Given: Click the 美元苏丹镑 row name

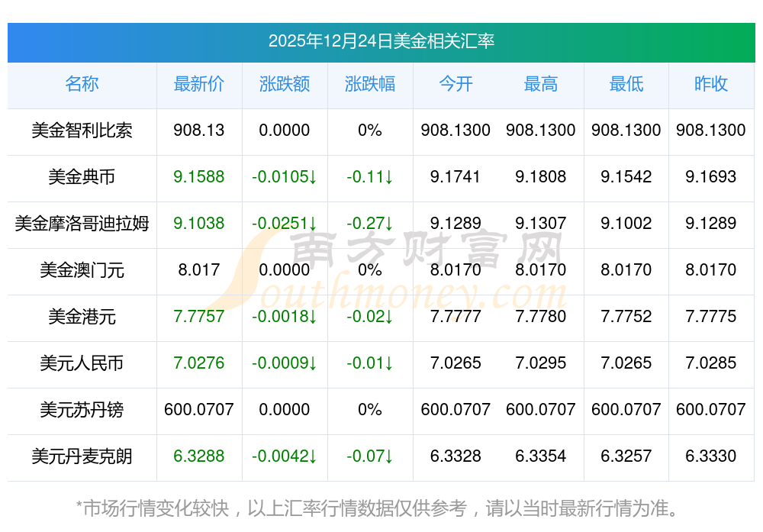Looking at the screenshot, I should pos(82,410).
